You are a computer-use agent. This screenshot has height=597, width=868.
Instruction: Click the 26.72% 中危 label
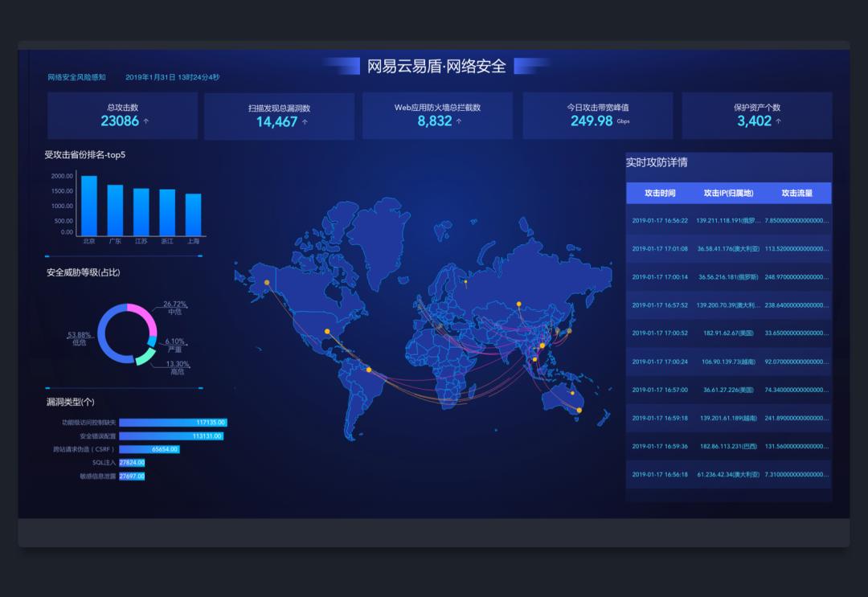[x=175, y=308]
